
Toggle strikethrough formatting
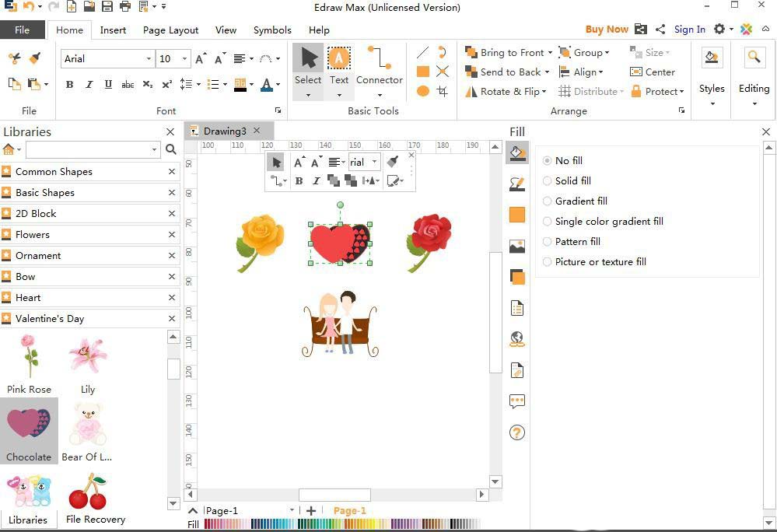[128, 84]
